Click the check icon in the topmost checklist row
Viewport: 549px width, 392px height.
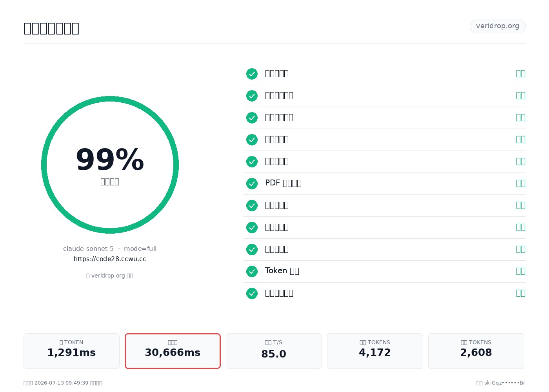(x=252, y=74)
